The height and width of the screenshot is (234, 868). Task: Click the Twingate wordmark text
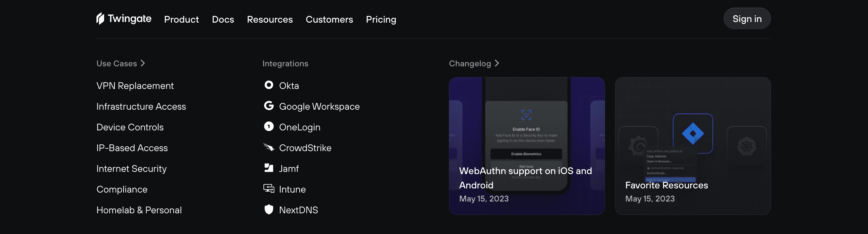click(129, 19)
